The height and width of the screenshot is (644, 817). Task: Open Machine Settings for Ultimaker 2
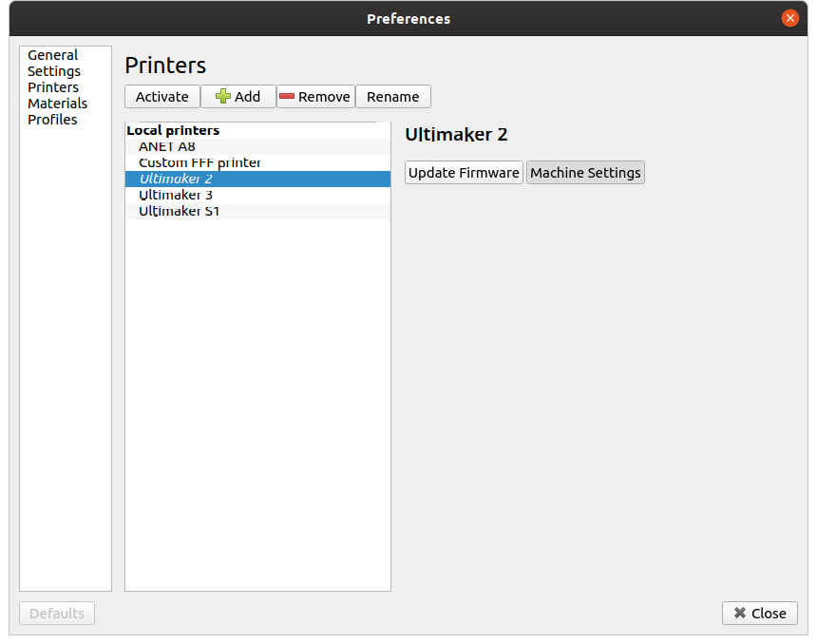585,173
